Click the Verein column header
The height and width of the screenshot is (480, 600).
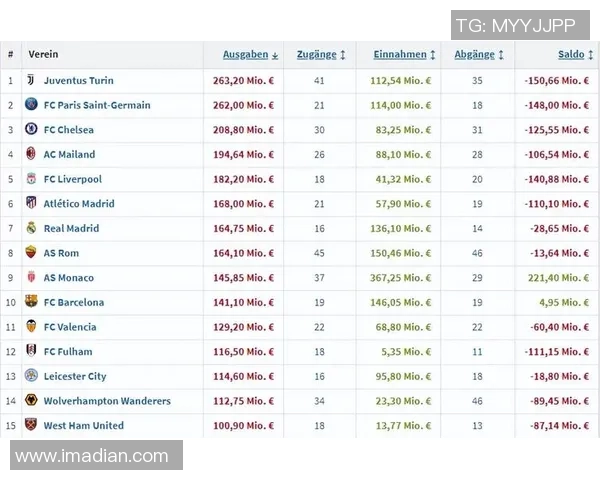pos(43,54)
